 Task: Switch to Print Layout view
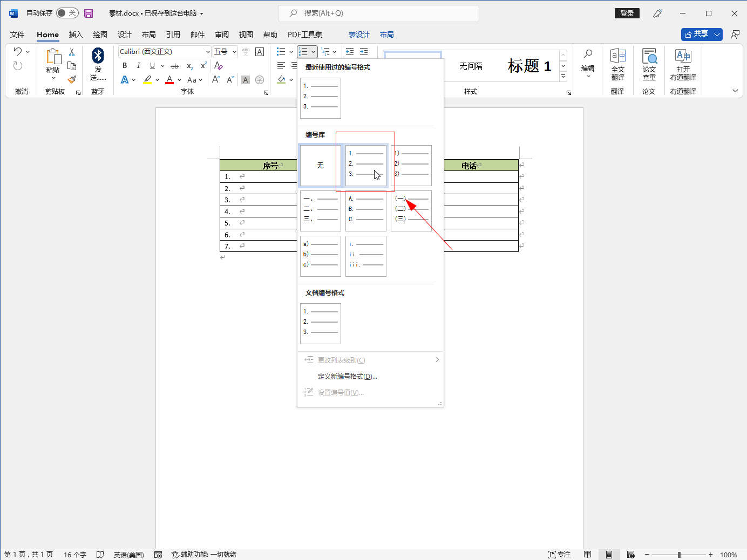[x=609, y=555]
